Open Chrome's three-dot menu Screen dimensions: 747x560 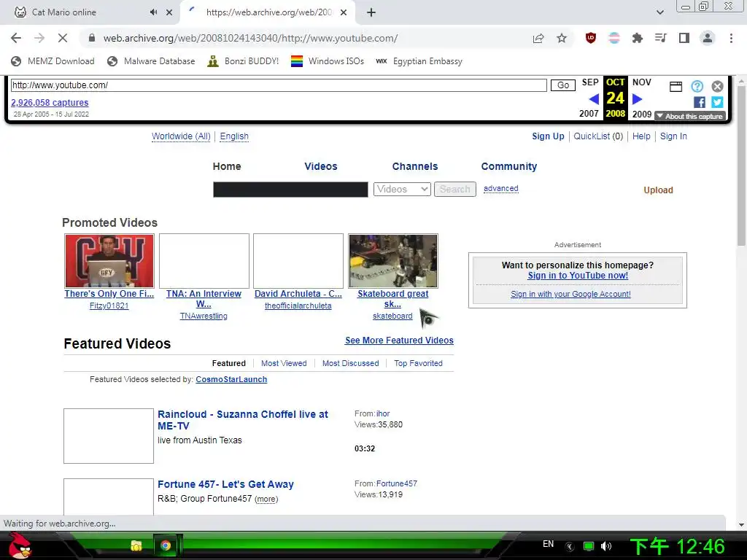click(731, 38)
